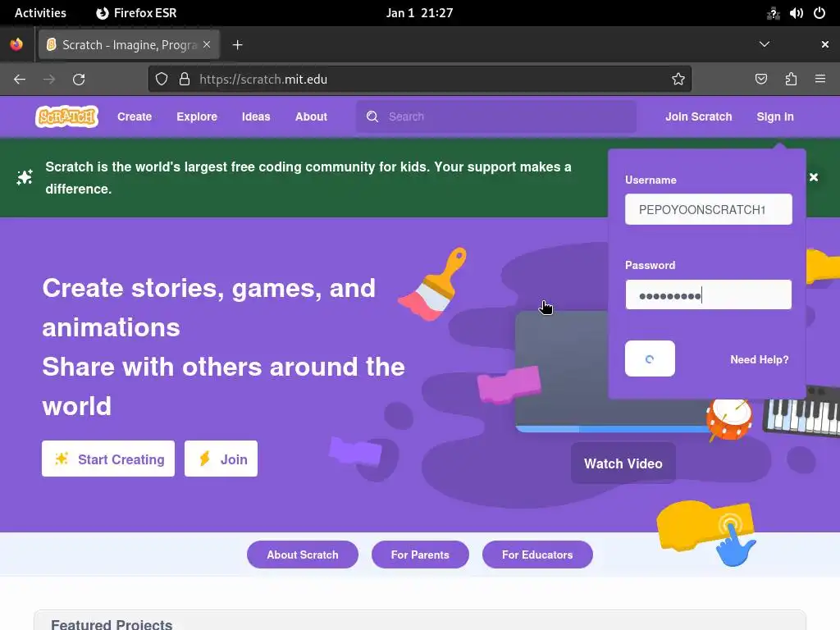Close the Firefox window
Screen dimensions: 840x630
(825, 44)
